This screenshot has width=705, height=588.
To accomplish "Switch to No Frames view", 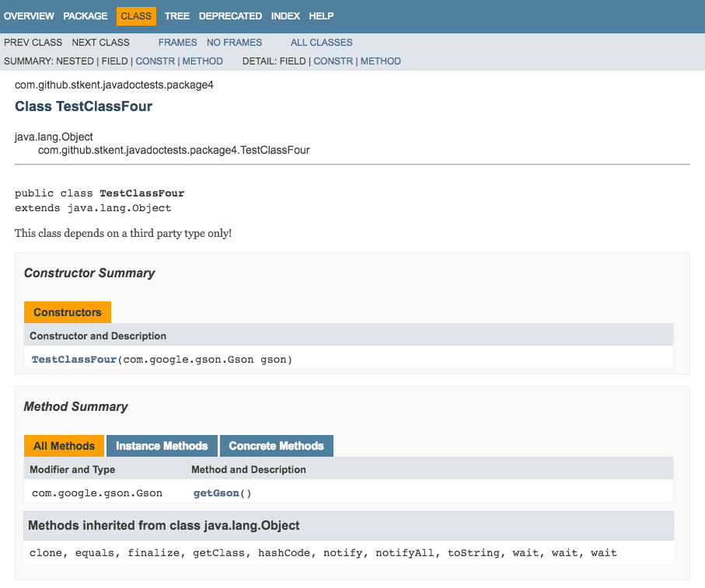I will 234,42.
